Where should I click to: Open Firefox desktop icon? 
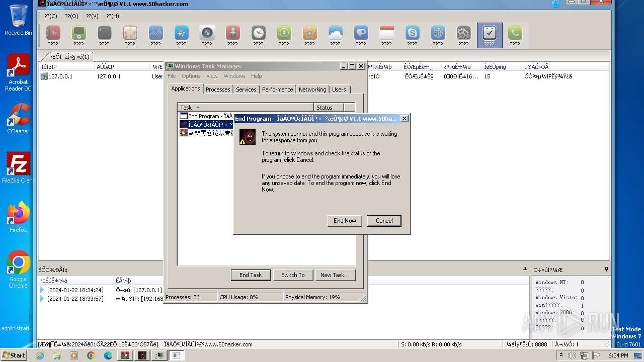18,217
